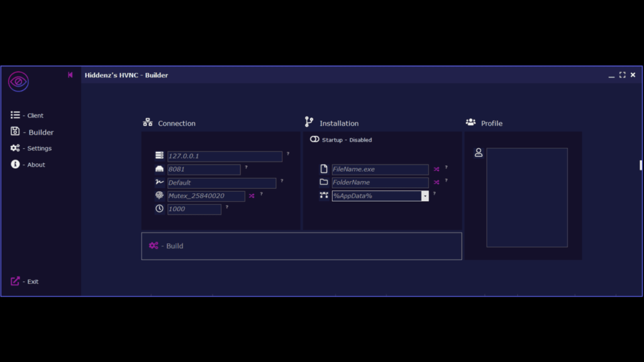The width and height of the screenshot is (644, 362).
Task: Click the purple eye logo
Action: (18, 82)
